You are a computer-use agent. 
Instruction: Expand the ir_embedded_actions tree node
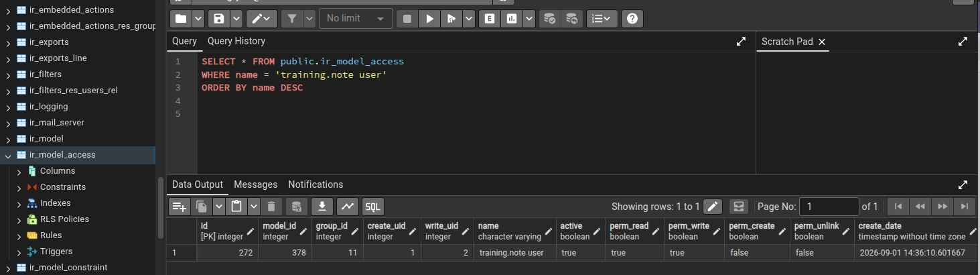tap(8, 10)
